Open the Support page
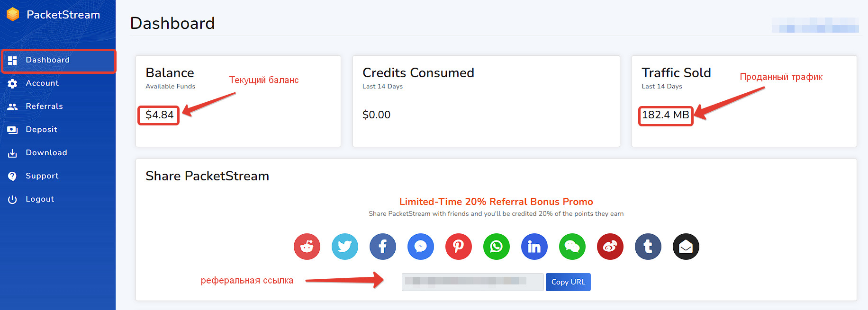 pyautogui.click(x=42, y=176)
